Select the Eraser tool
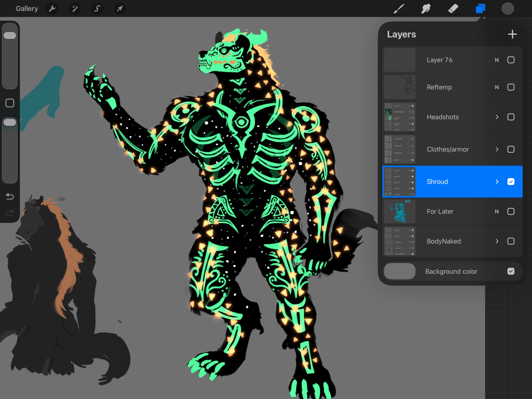532x399 pixels. click(453, 9)
